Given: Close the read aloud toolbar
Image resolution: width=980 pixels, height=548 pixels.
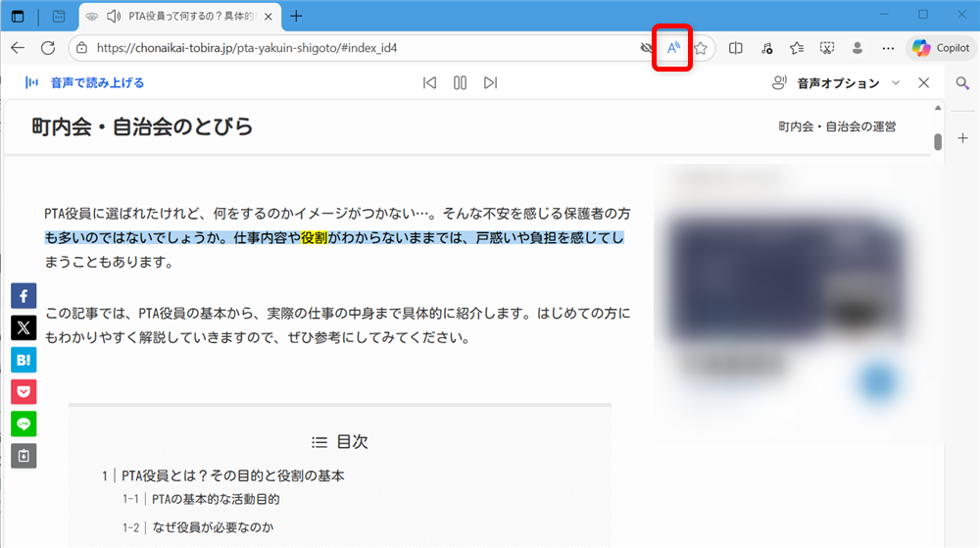Looking at the screenshot, I should [924, 83].
